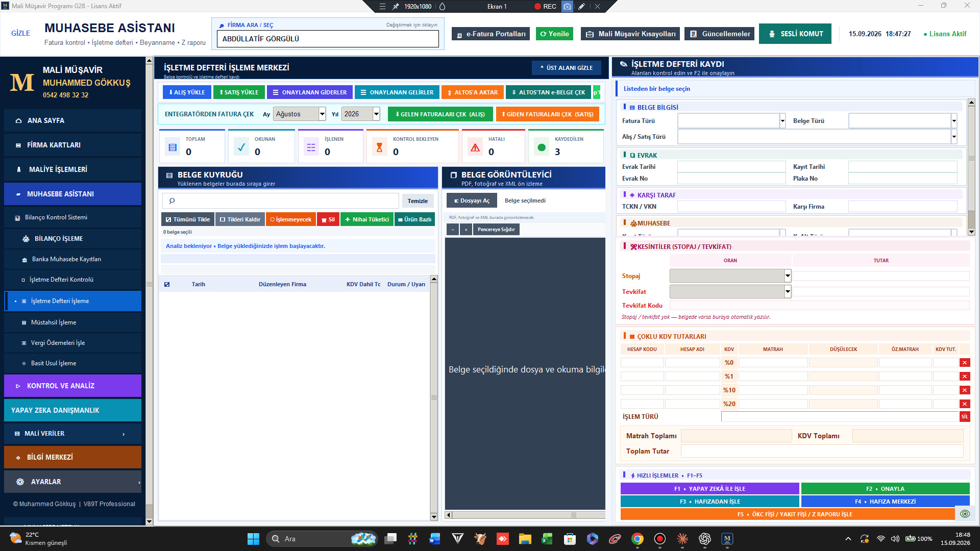Click the zoom out minus button in viewer
The width and height of the screenshot is (980, 551).
(x=453, y=230)
